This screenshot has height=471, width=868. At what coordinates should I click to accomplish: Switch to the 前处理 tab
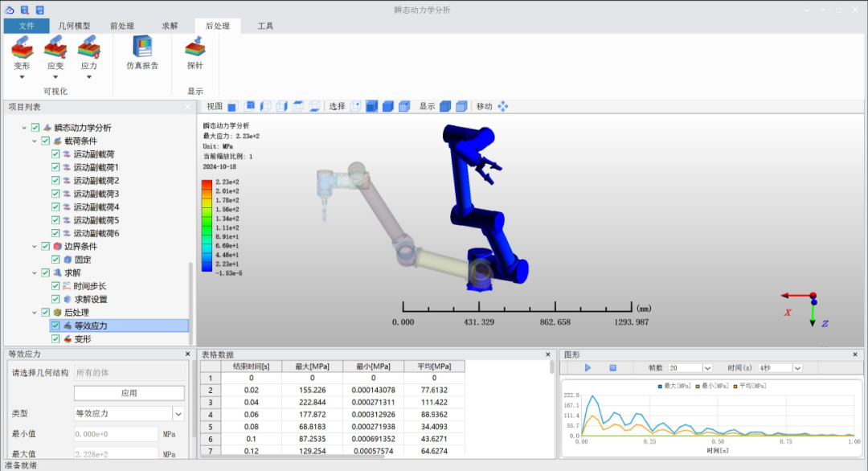click(122, 26)
